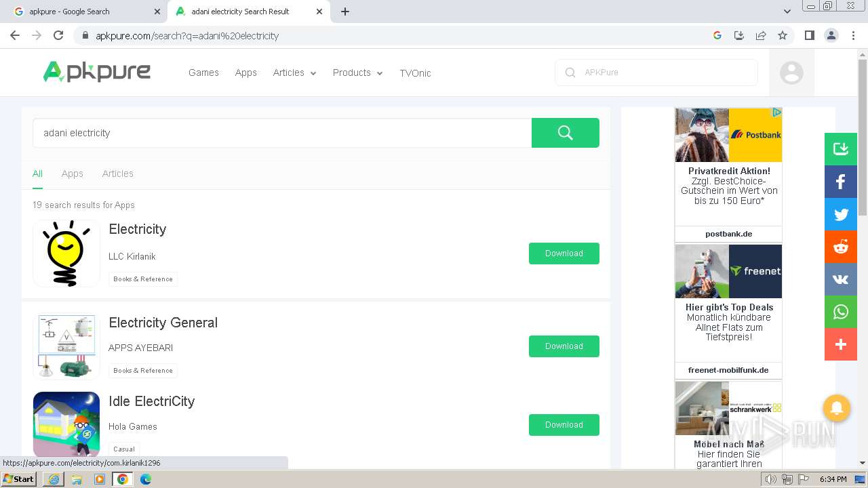Share the page on Facebook
Screen dimensions: 868x488
(x=841, y=182)
